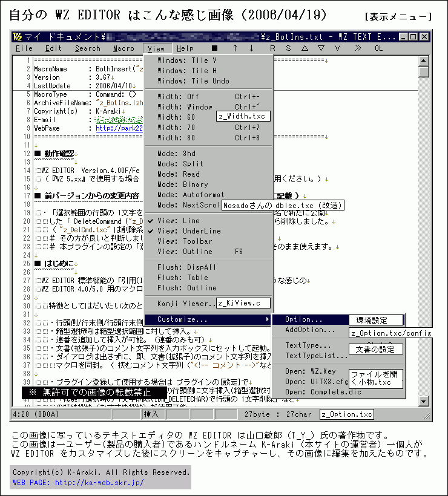Choose Flush: DispAll

(x=209, y=267)
